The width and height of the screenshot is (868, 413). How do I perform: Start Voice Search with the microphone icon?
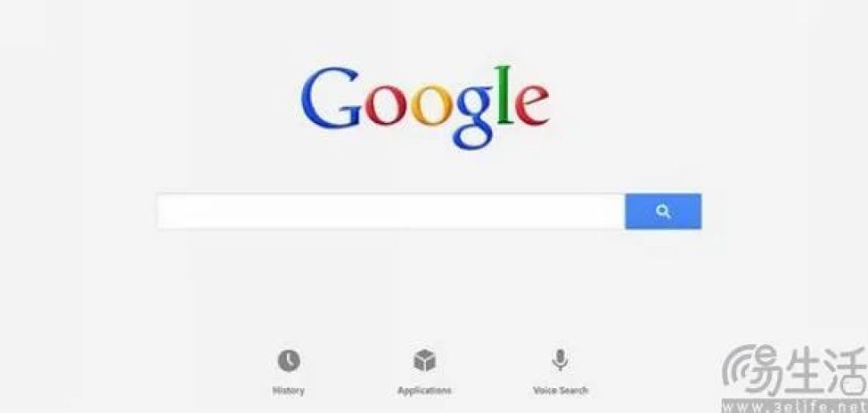tap(559, 361)
